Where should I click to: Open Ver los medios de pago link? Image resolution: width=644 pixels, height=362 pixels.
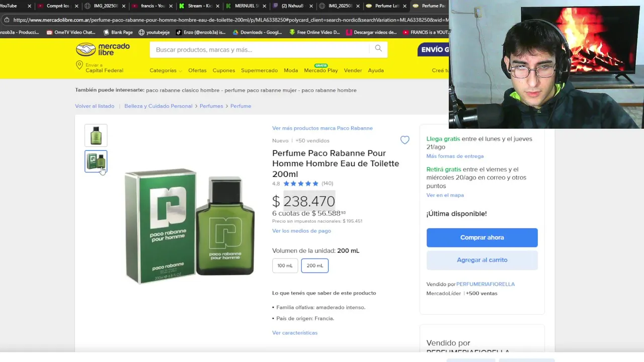(x=301, y=231)
